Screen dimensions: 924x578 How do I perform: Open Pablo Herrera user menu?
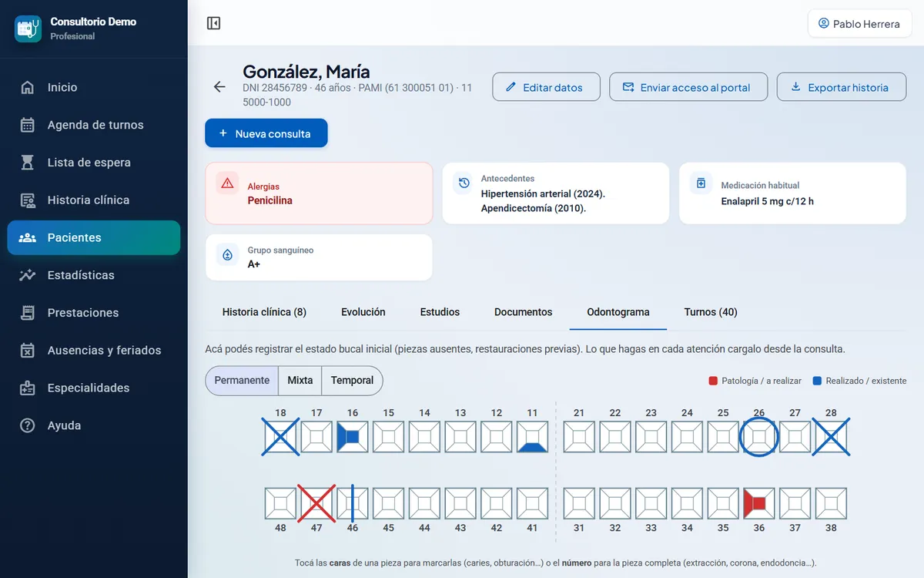859,24
